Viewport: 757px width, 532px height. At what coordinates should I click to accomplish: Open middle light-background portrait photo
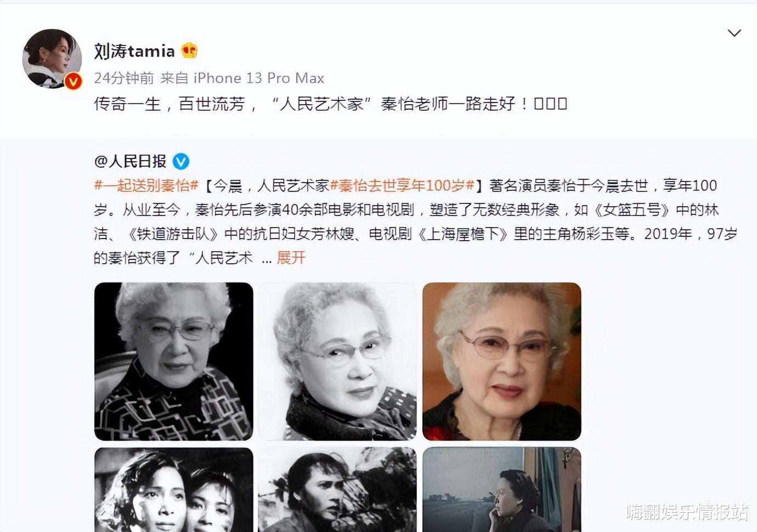[337, 361]
